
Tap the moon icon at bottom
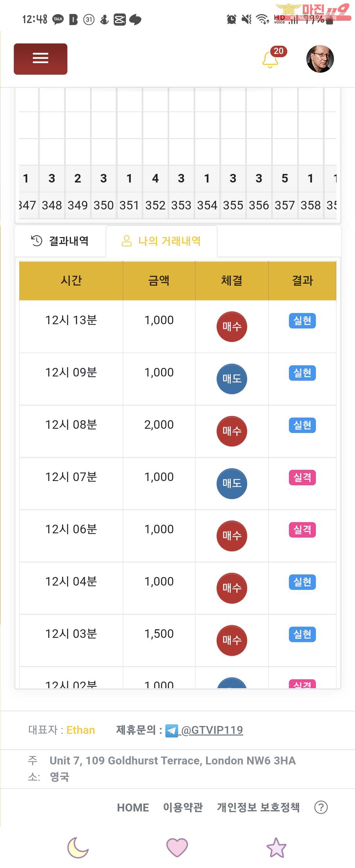tap(78, 848)
